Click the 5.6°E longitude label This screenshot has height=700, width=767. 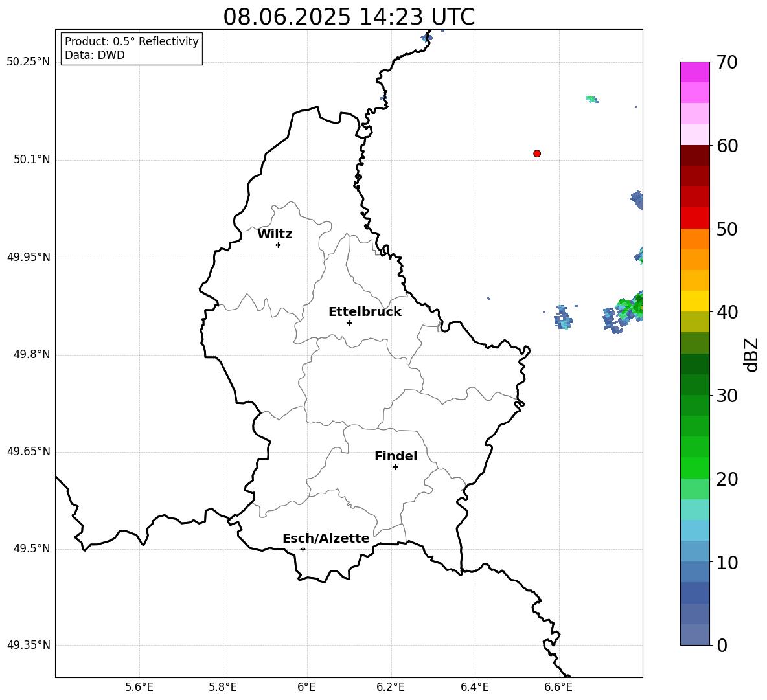(x=139, y=687)
